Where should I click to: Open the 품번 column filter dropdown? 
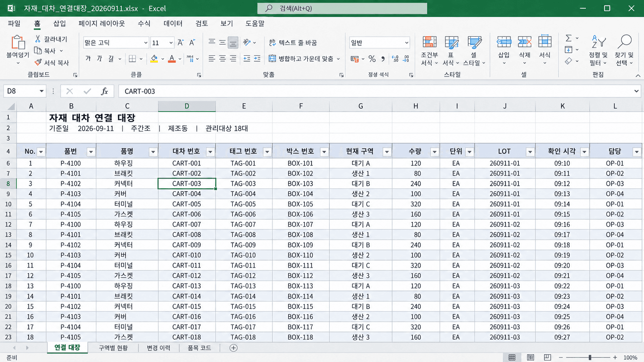(x=91, y=152)
